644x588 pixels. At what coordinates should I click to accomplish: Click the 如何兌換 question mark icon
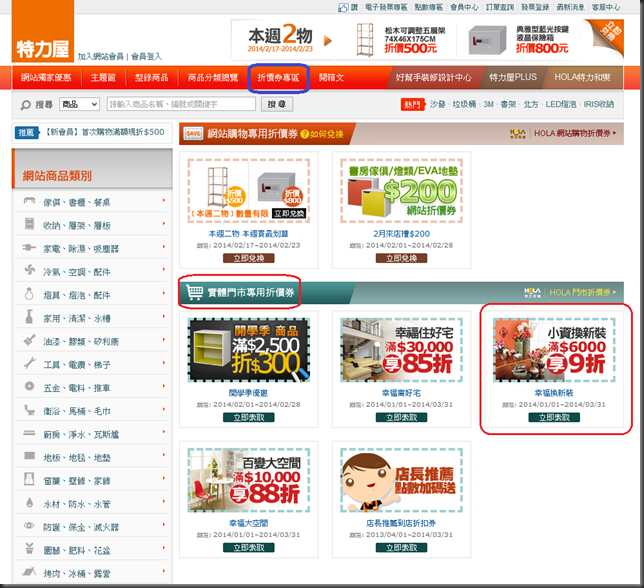pos(304,134)
